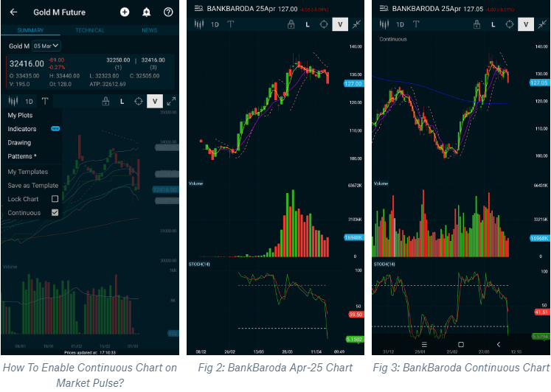Switch to SUMMARY tab
551x392 pixels.
[30, 30]
